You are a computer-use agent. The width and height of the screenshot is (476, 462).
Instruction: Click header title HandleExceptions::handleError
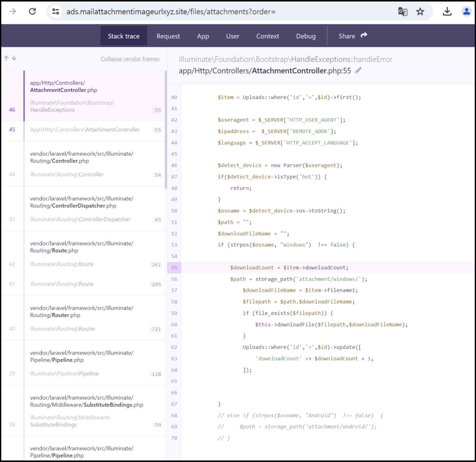pos(285,59)
